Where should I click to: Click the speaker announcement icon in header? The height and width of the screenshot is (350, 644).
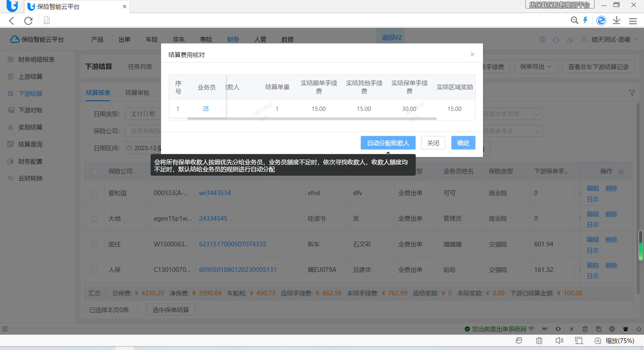pos(570,40)
